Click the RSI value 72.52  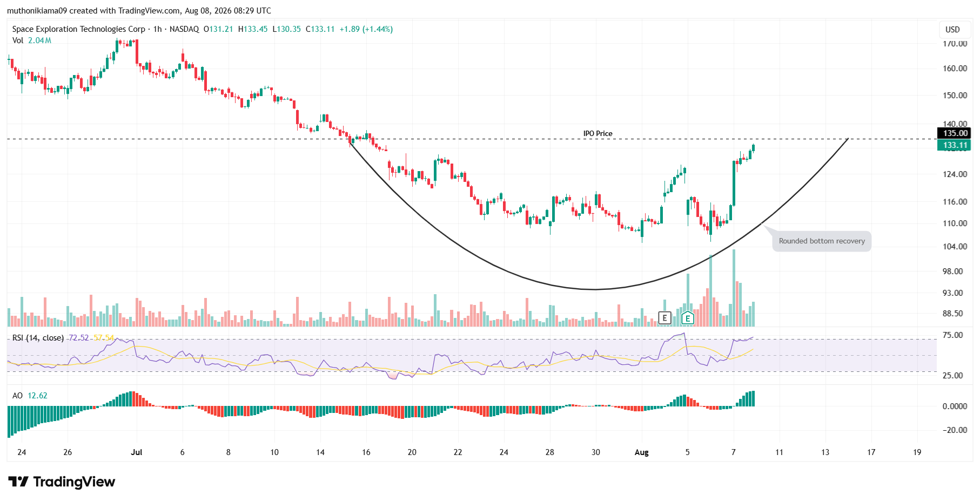pyautogui.click(x=78, y=338)
